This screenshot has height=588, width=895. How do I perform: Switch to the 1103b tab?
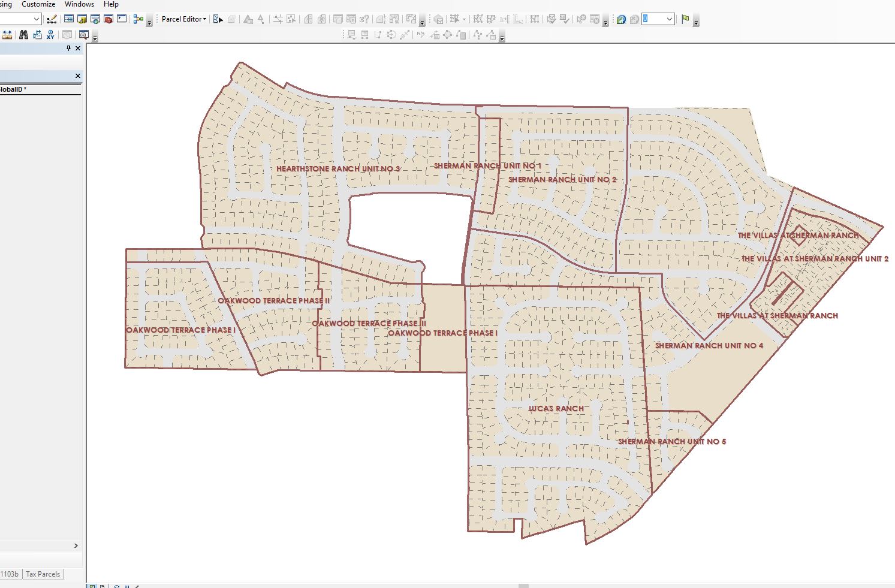coord(10,574)
